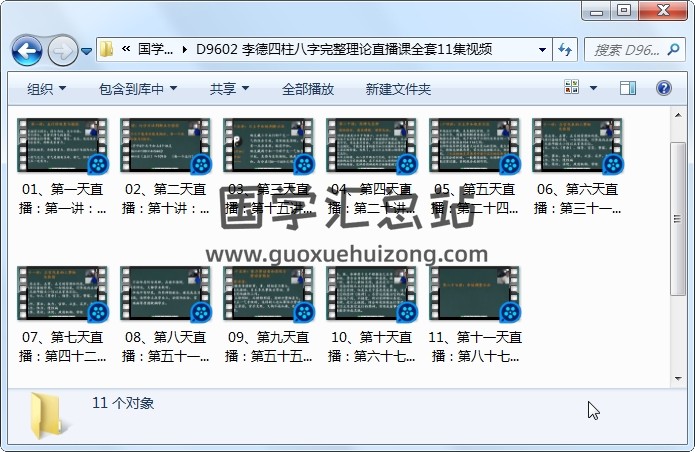
Task: Expand the address bar history dropdown
Action: point(542,49)
